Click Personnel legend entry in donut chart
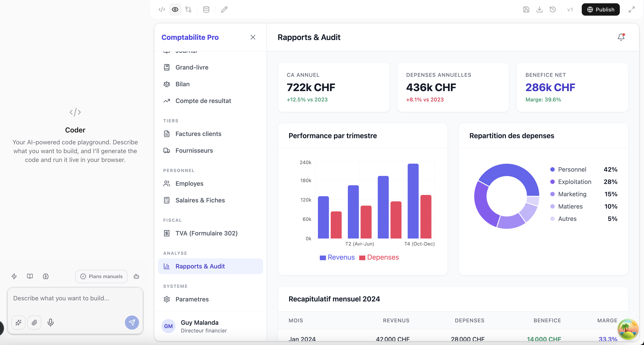644x345 pixels. 584,170
